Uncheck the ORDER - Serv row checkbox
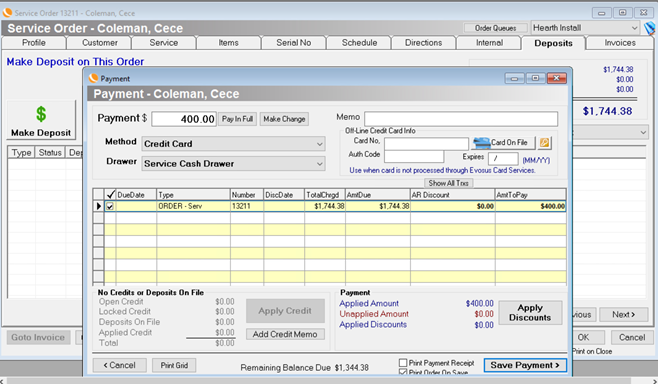The image size is (658, 384). [x=110, y=206]
